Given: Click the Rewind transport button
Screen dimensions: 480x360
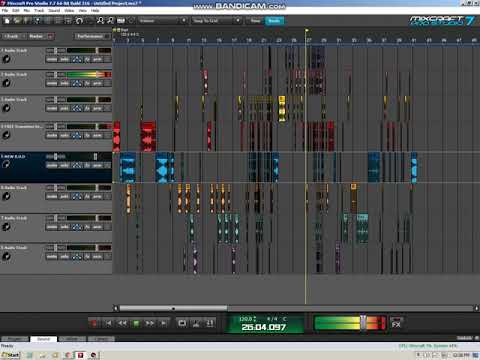Looking at the screenshot, I should 122,323.
